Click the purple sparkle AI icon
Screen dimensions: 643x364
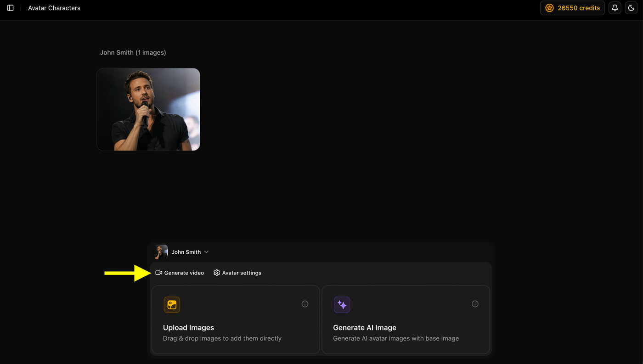coord(342,305)
